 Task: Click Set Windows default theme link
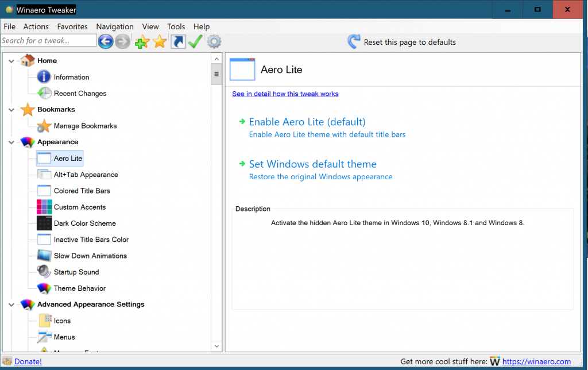(313, 164)
